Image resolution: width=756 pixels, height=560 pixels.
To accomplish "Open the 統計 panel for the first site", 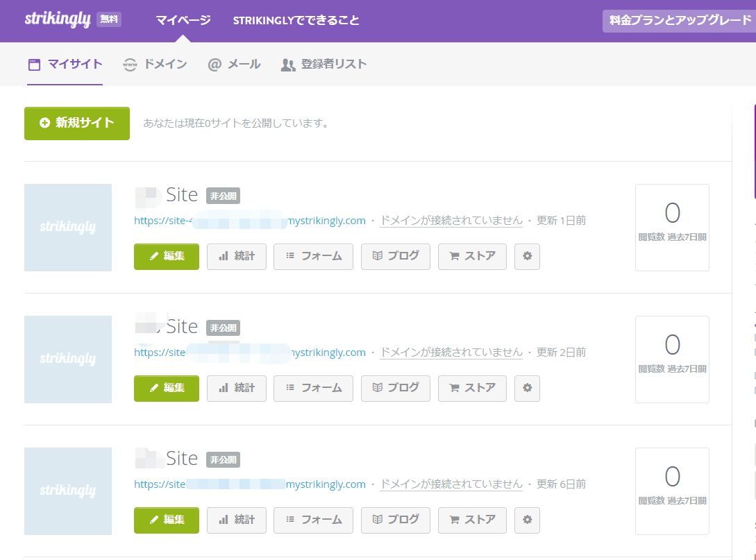I will click(236, 257).
